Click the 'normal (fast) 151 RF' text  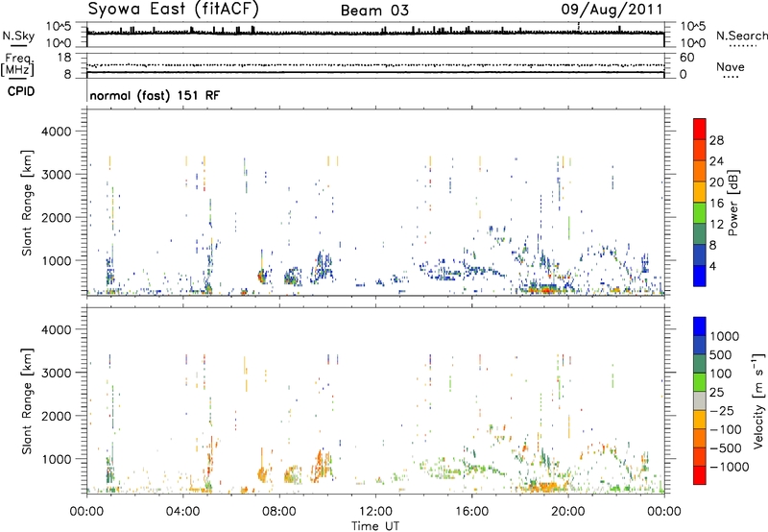[x=155, y=95]
